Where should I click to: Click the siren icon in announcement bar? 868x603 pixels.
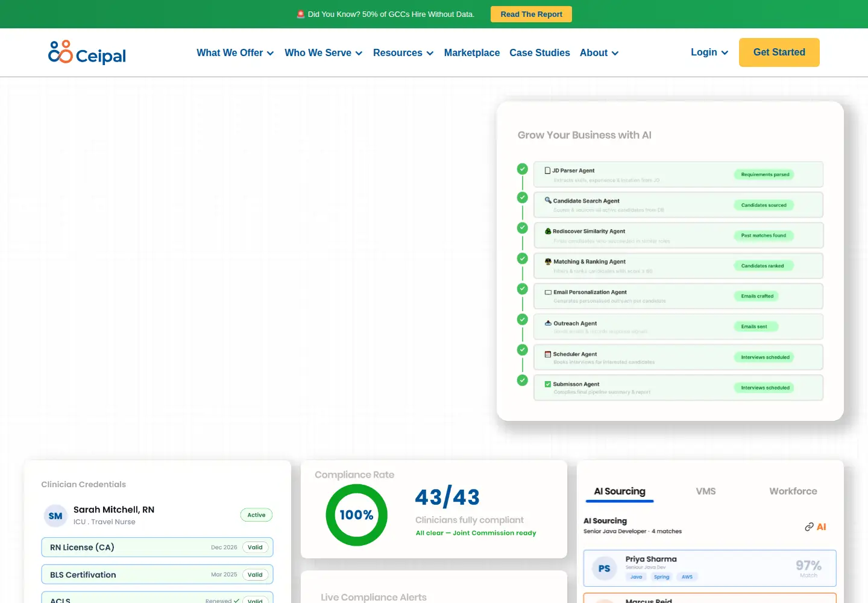pyautogui.click(x=301, y=14)
